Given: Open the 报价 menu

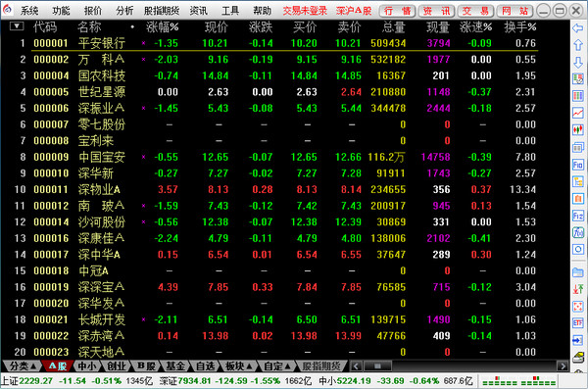Looking at the screenshot, I should pos(93,11).
